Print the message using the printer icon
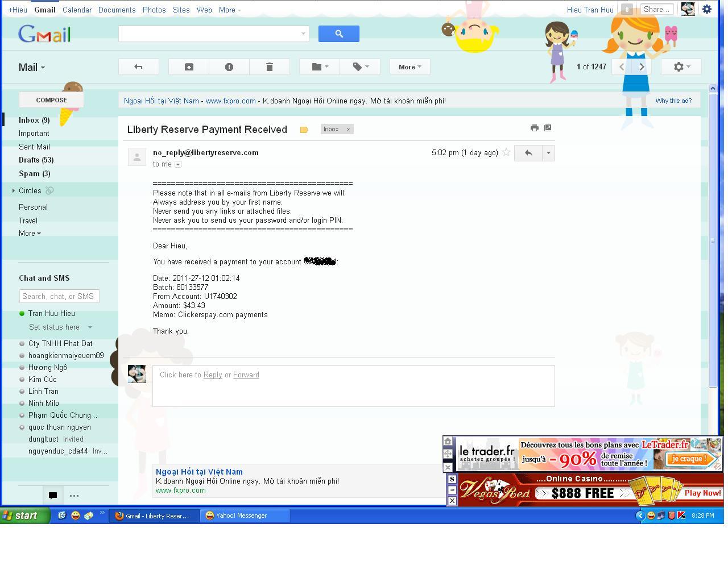Screen dimensions: 728x582 pos(534,128)
